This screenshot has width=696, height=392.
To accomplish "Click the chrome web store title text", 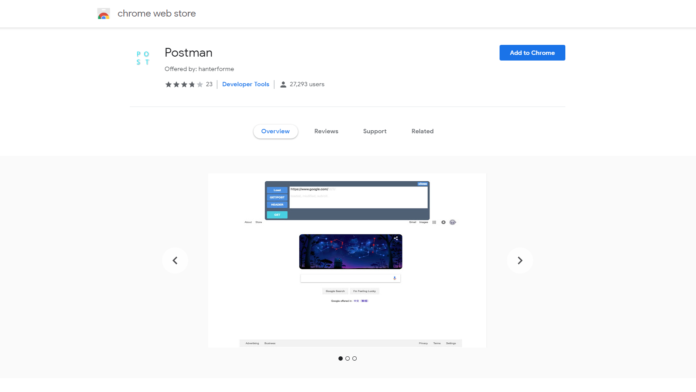I will tap(156, 14).
